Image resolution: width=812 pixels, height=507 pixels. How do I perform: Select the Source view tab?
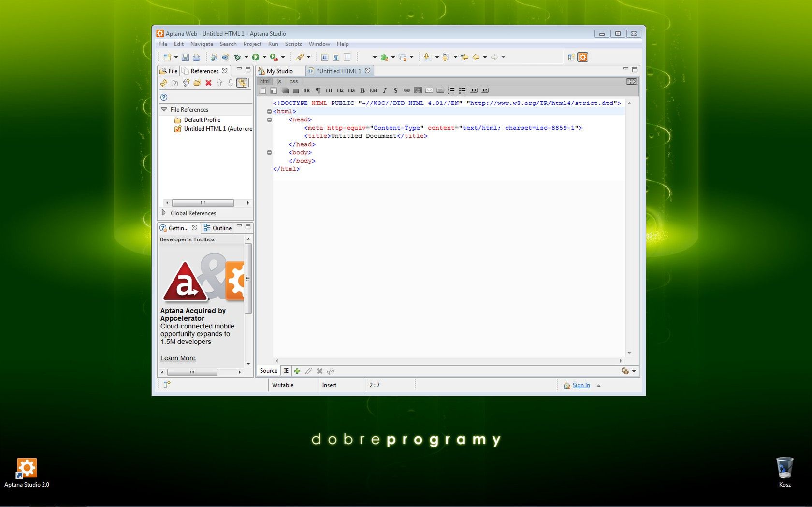pyautogui.click(x=269, y=371)
